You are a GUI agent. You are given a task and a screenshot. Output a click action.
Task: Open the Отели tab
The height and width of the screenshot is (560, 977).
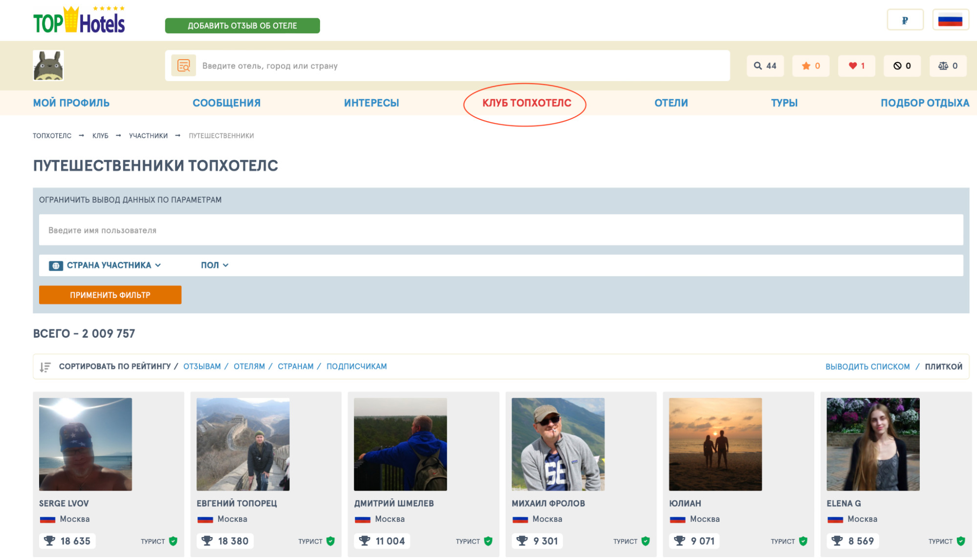point(671,103)
